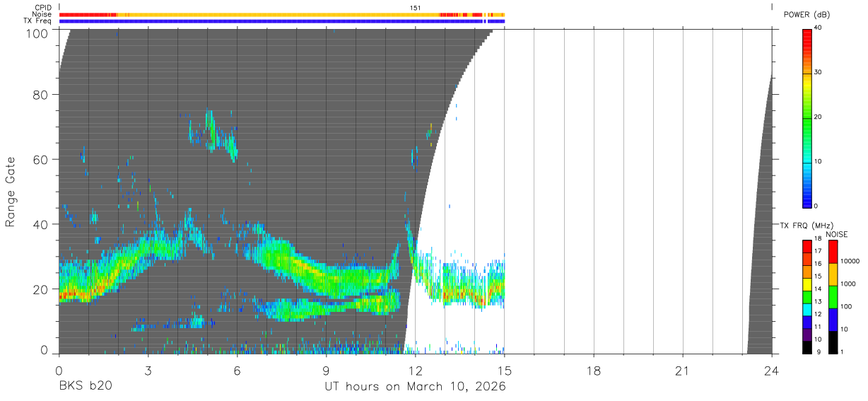Click the blue TX Freq strip above plot
This screenshot has height=401, width=868.
(x=281, y=21)
